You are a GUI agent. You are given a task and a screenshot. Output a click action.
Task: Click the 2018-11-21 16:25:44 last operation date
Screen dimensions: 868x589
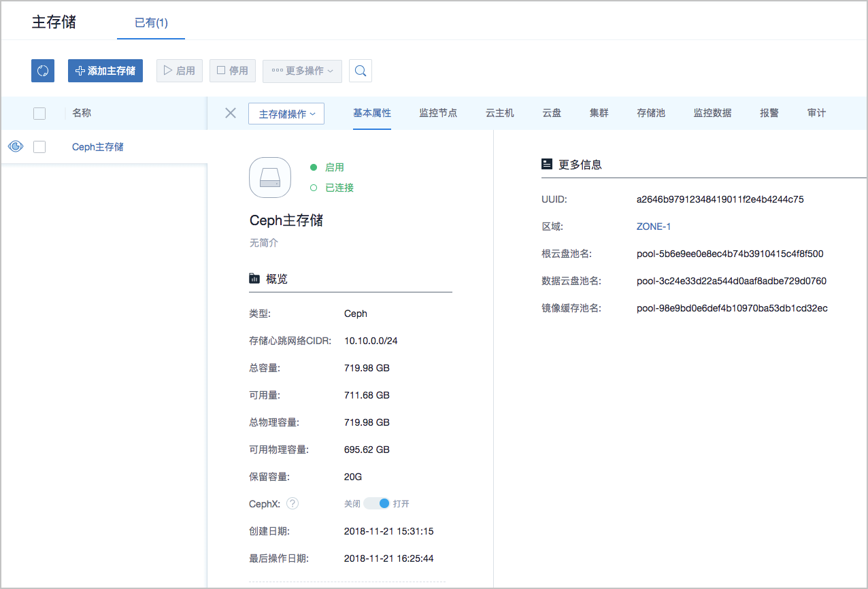click(x=389, y=558)
